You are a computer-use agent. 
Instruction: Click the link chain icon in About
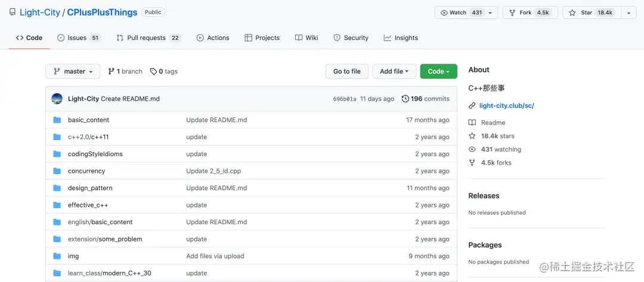tap(472, 106)
